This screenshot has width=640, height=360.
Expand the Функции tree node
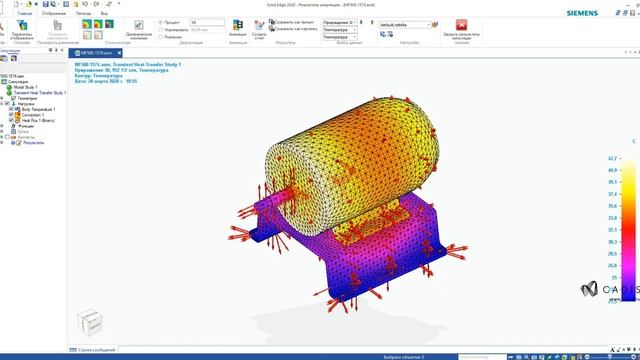tap(2, 126)
